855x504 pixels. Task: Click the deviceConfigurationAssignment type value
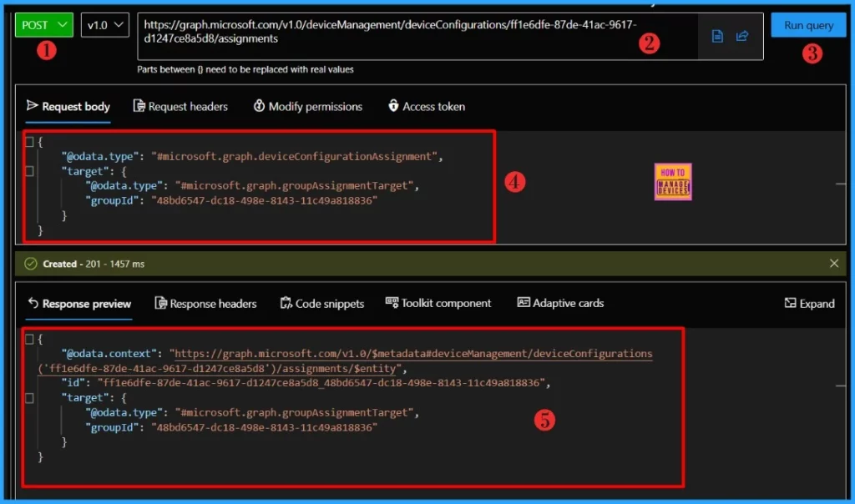pos(295,156)
